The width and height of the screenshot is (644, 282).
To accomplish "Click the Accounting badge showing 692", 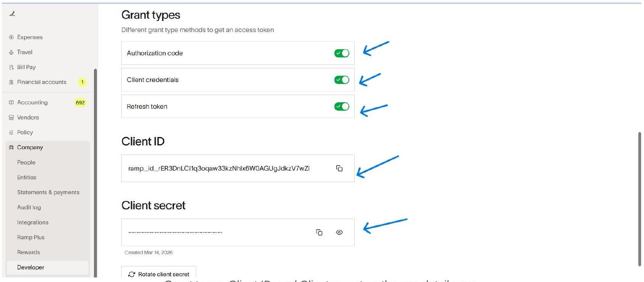I will tap(80, 103).
